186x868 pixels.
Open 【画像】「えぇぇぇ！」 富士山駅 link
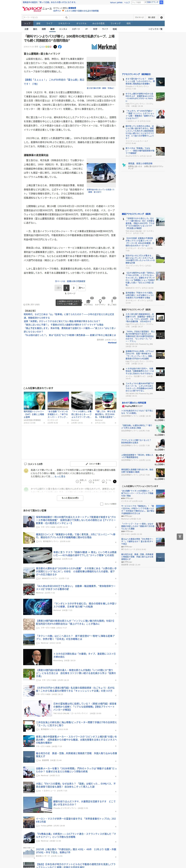pos(54,82)
